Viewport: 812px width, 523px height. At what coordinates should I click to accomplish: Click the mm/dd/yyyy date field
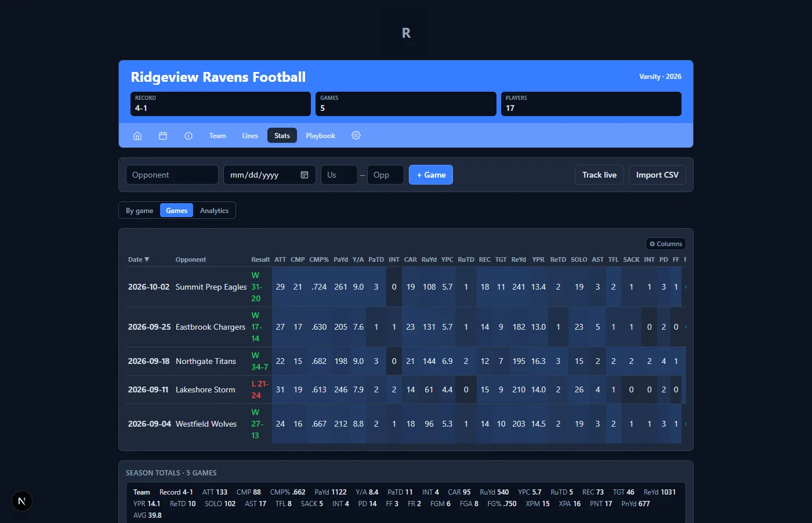click(270, 175)
